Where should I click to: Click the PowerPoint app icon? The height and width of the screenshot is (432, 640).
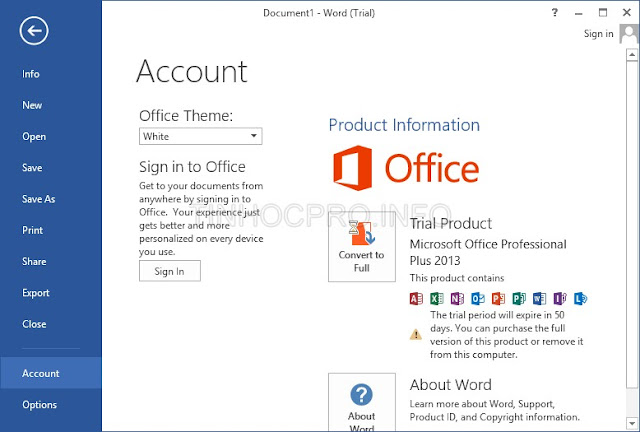(498, 298)
